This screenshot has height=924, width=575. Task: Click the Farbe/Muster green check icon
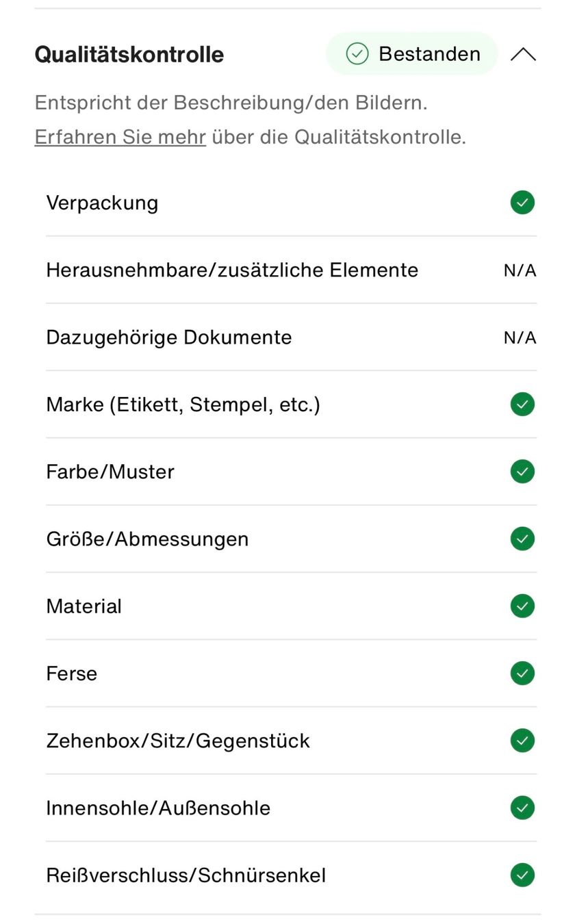click(x=522, y=472)
